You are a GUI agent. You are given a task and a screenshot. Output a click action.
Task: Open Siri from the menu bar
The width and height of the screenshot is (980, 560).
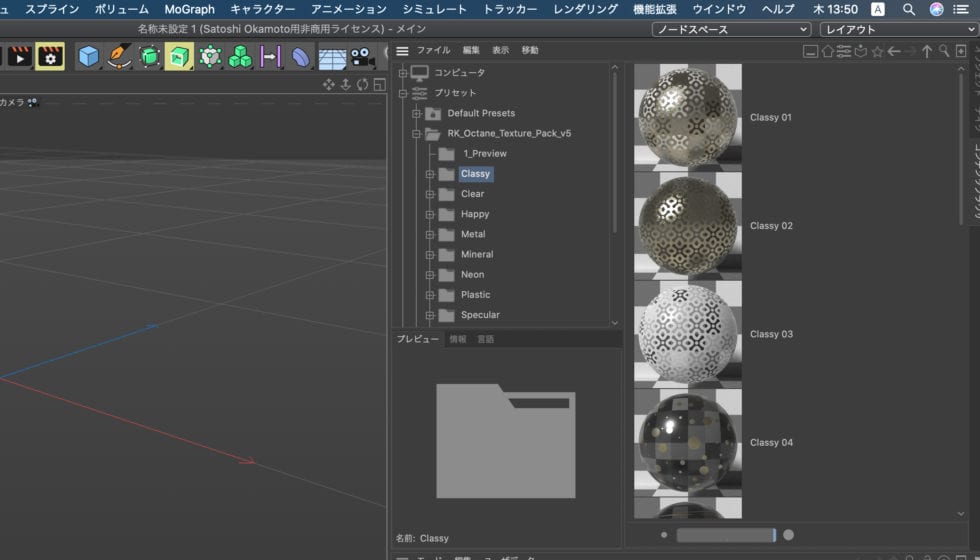[x=936, y=9]
